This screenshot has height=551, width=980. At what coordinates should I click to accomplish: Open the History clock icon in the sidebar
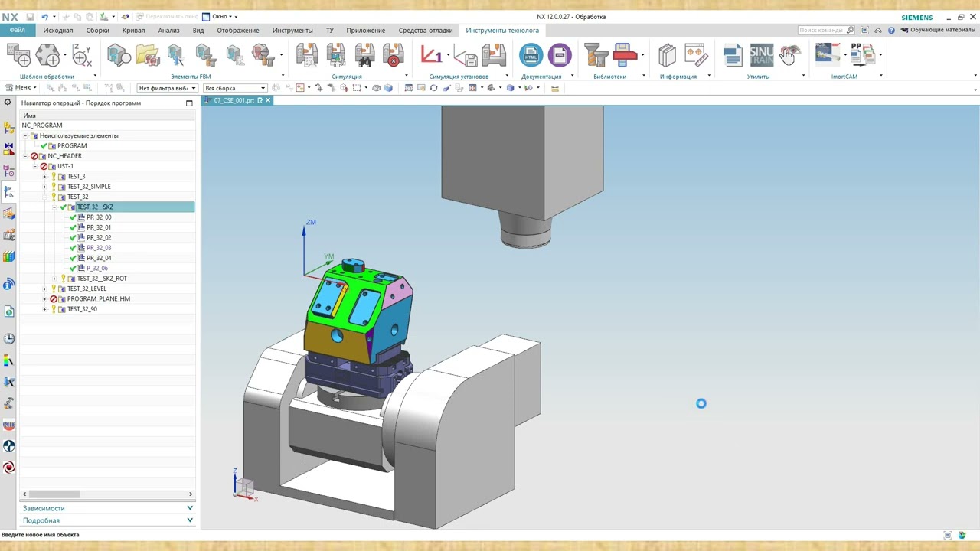point(9,339)
